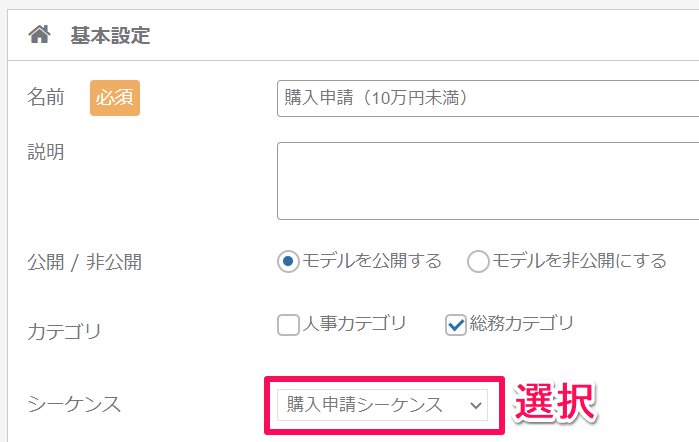Click the 総務カテゴリ label text
The width and height of the screenshot is (699, 442).
[x=522, y=323]
